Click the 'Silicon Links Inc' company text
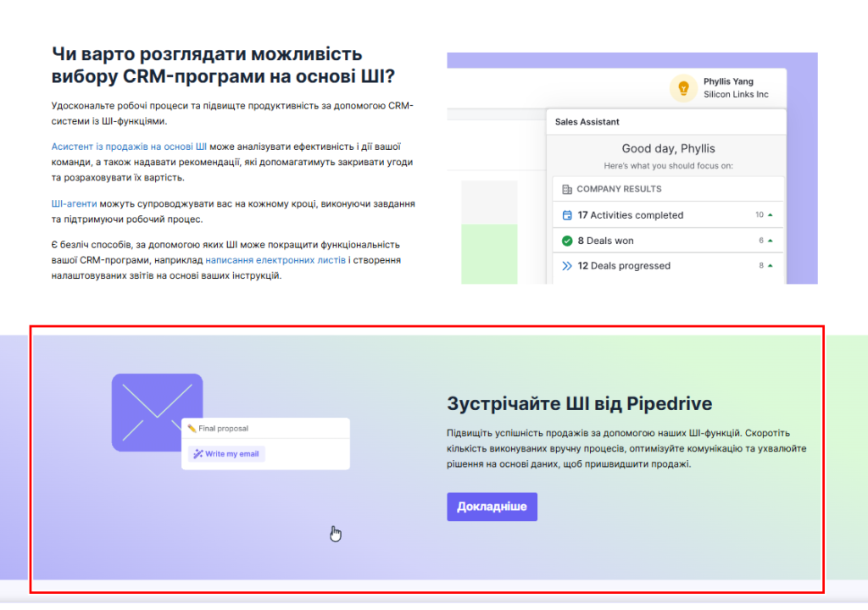This screenshot has width=868, height=610. pyautogui.click(x=736, y=94)
